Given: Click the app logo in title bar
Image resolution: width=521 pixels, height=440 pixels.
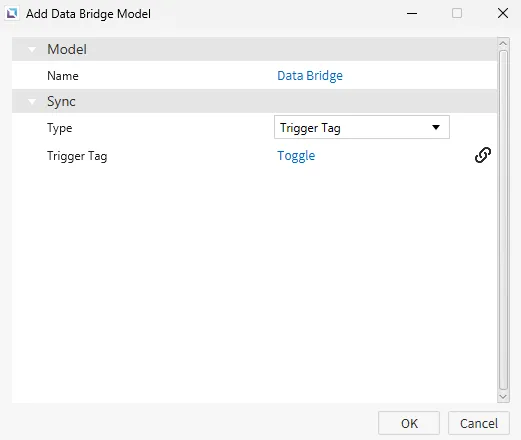Looking at the screenshot, I should [x=12, y=13].
